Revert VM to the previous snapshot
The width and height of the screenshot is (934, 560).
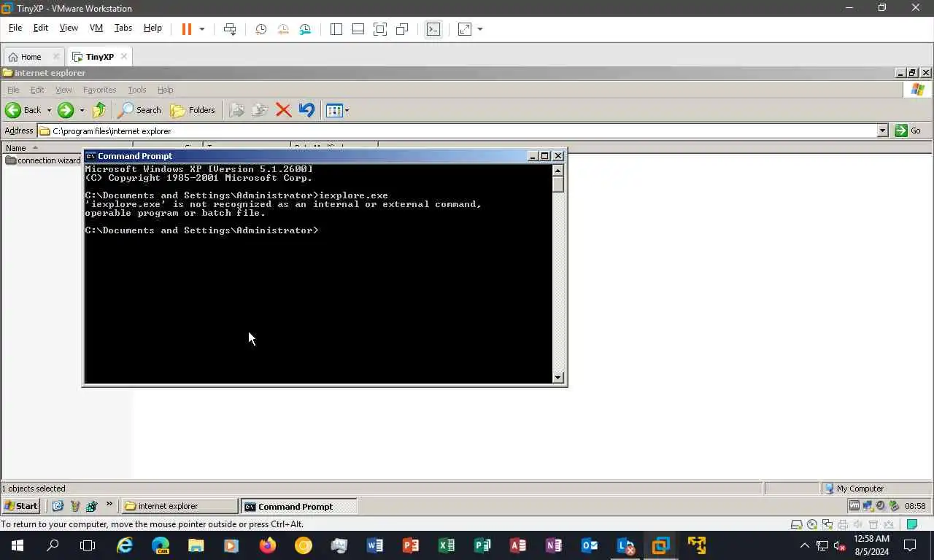[x=283, y=29]
